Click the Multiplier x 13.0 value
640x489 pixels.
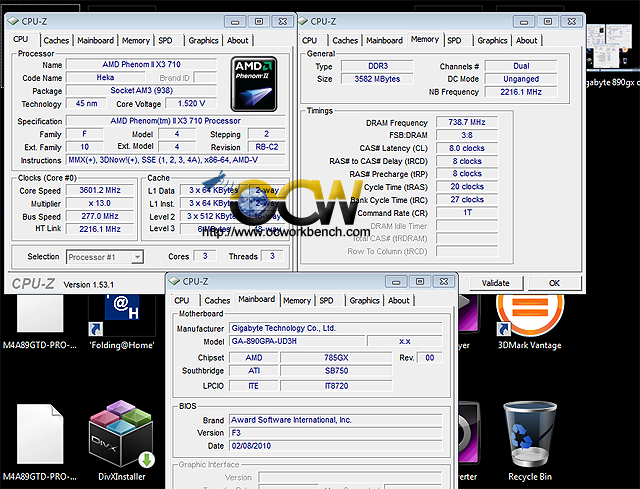pyautogui.click(x=100, y=203)
